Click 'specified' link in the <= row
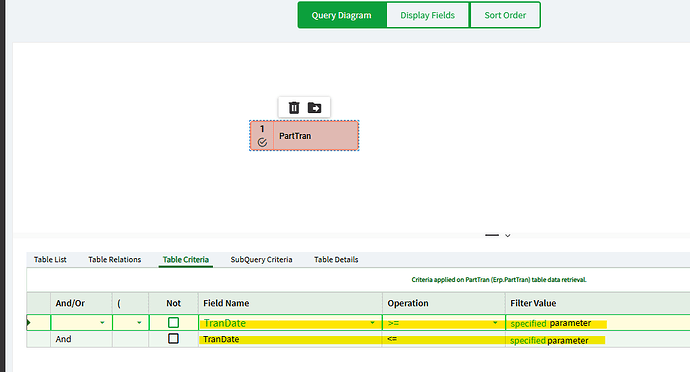The width and height of the screenshot is (690, 372). coord(528,340)
